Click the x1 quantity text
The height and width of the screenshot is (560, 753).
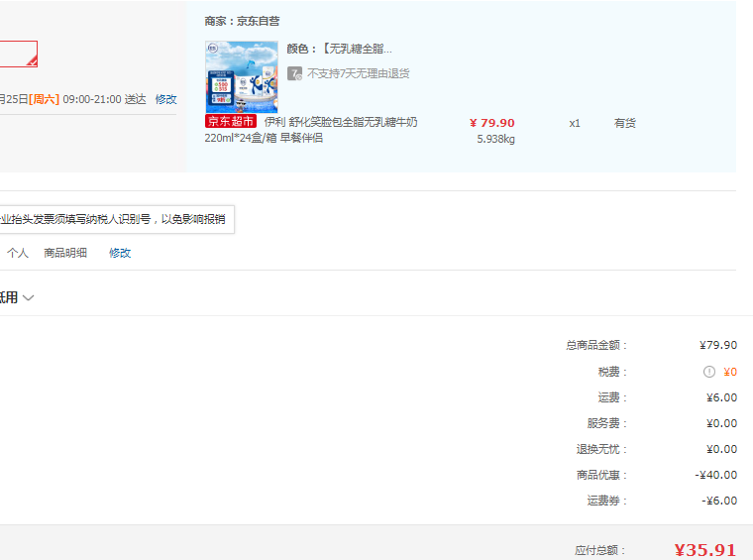pos(575,124)
